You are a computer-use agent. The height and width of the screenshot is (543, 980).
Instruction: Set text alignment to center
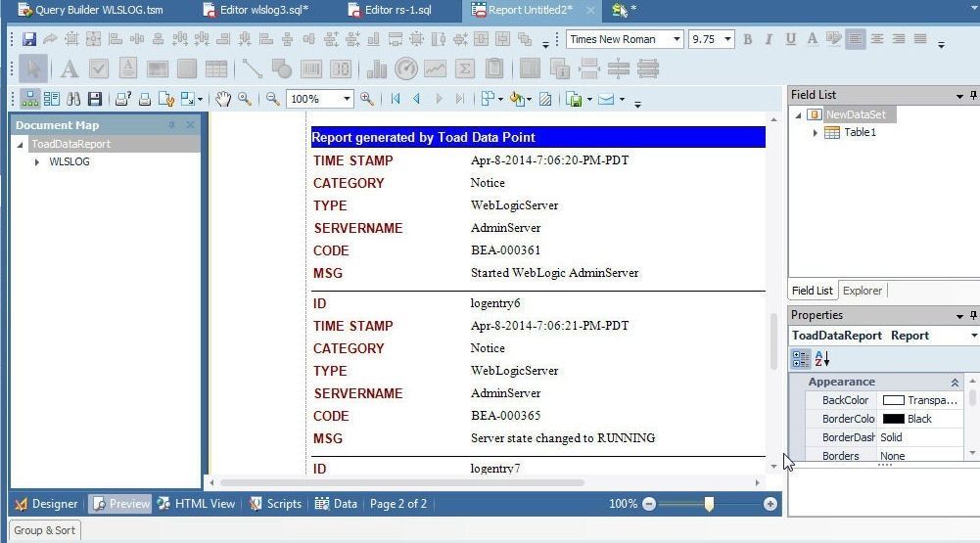877,39
